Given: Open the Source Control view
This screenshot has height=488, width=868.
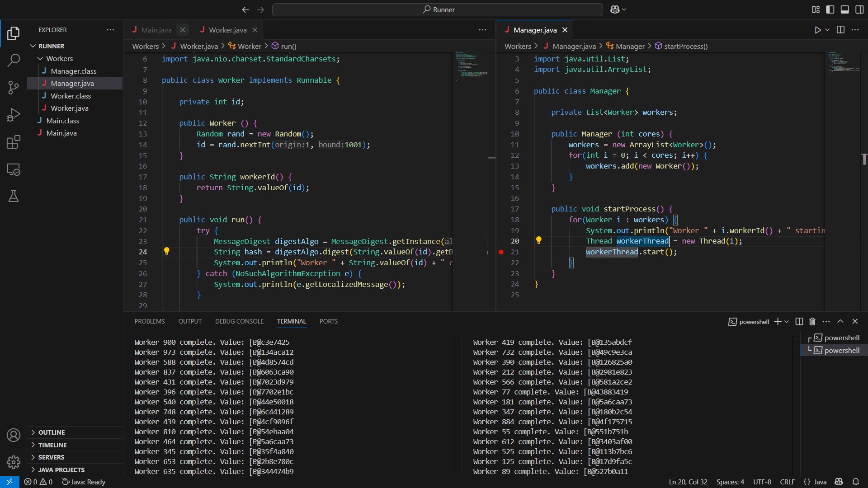Looking at the screenshot, I should click(x=14, y=88).
